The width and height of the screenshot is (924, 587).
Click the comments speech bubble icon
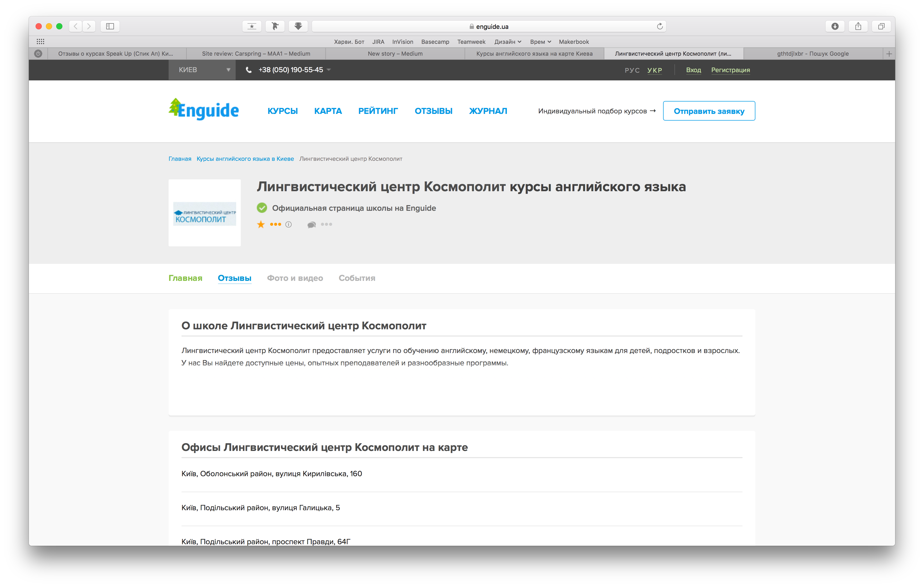[x=311, y=225]
